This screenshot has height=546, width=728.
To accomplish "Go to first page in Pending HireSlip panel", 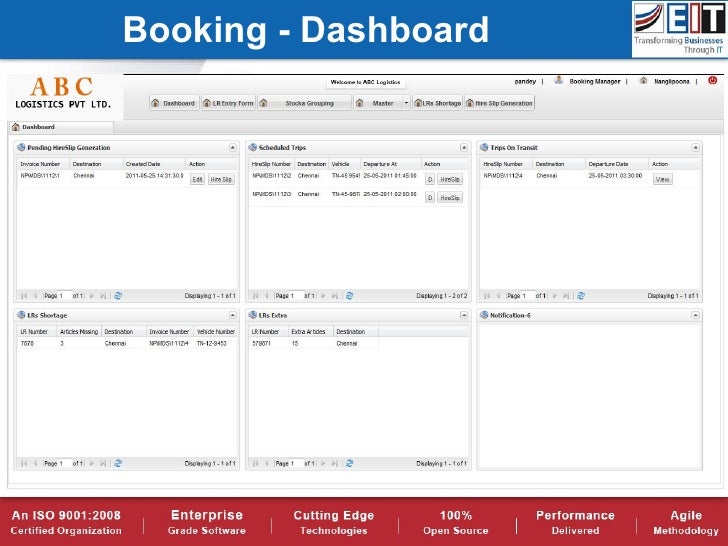I will (24, 296).
